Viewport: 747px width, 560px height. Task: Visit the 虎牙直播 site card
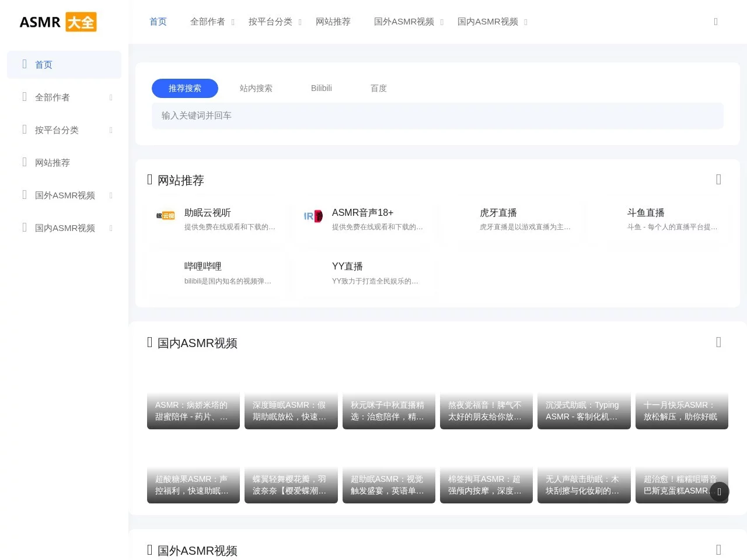pyautogui.click(x=511, y=219)
